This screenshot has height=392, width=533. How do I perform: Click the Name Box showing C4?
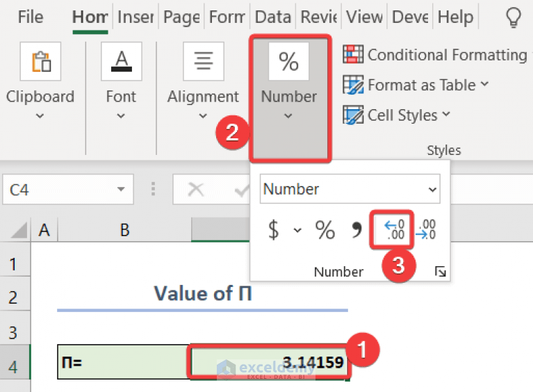coord(68,189)
